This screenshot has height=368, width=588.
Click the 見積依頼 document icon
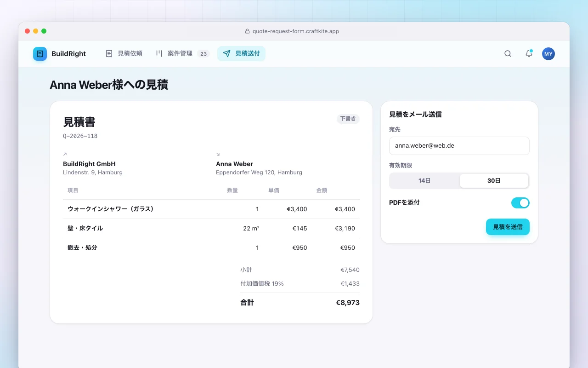(109, 54)
